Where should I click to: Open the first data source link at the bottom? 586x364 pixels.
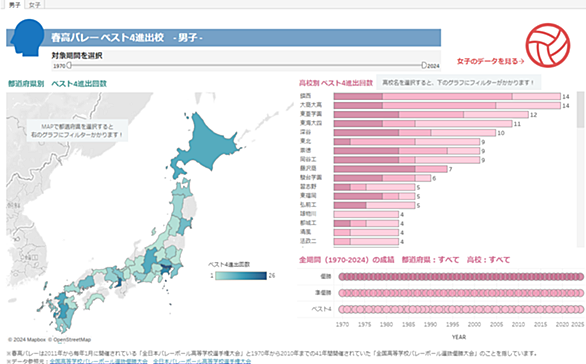pos(99,361)
